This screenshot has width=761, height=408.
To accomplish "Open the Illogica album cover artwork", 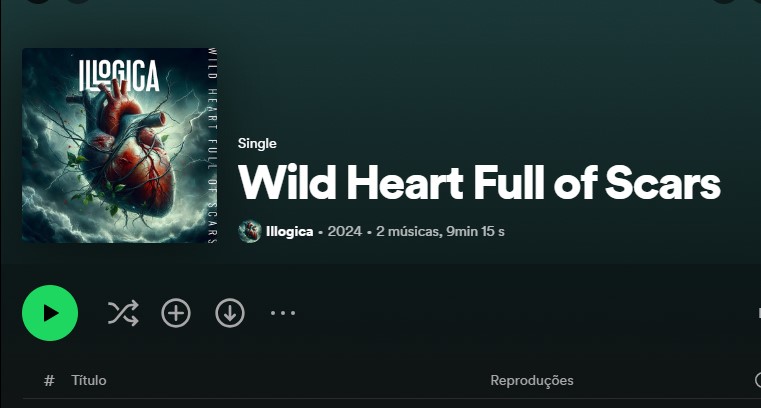I will pos(120,145).
